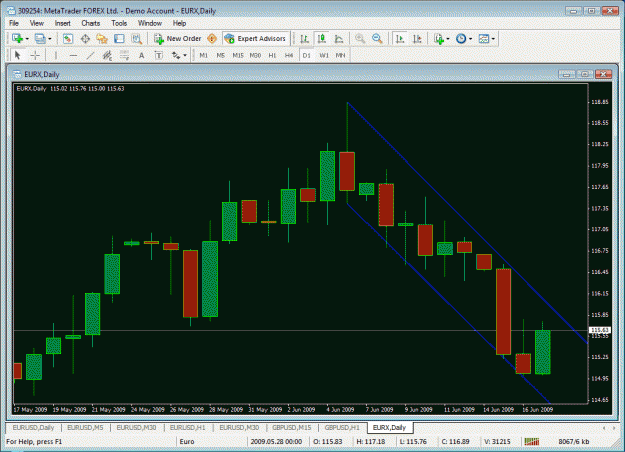Click the '8067/6 kb' traffic status text

(x=574, y=441)
